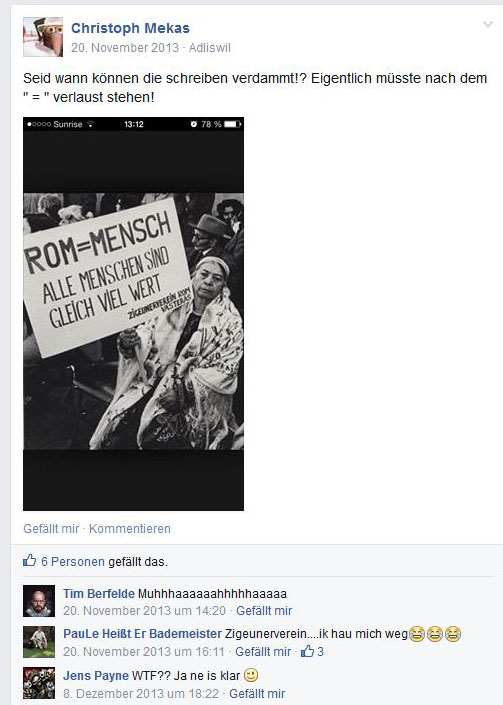
Task: Open Christoph Mekas profile name link
Action: [x=130, y=28]
